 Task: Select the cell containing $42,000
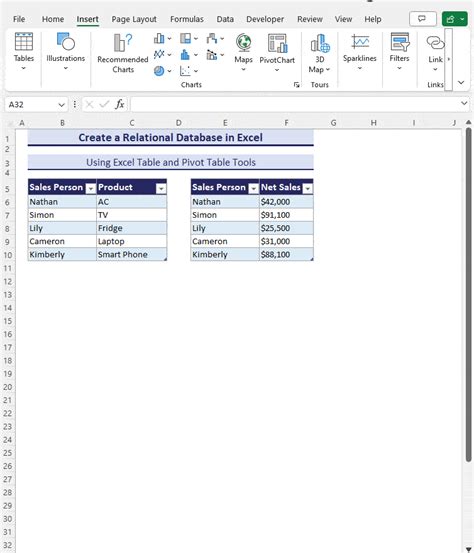[286, 202]
